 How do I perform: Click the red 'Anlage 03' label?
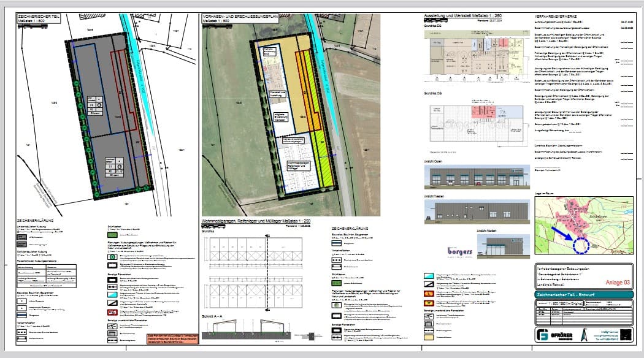[617, 283]
